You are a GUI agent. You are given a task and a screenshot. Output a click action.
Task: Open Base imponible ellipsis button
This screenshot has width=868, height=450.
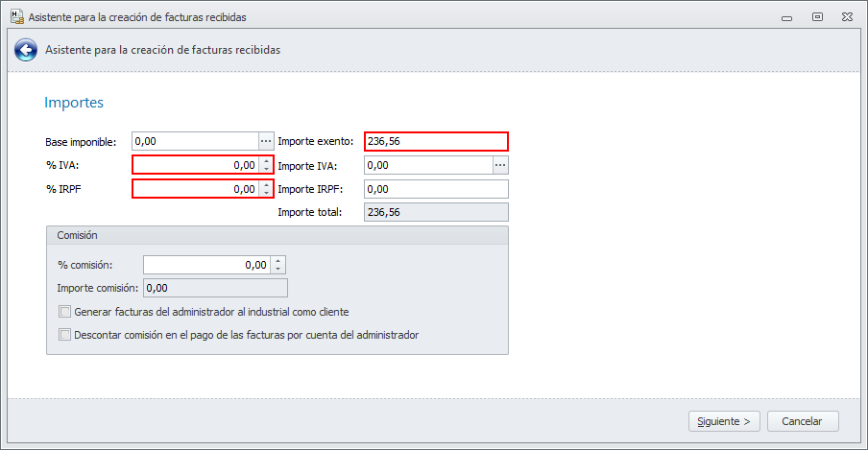click(266, 142)
